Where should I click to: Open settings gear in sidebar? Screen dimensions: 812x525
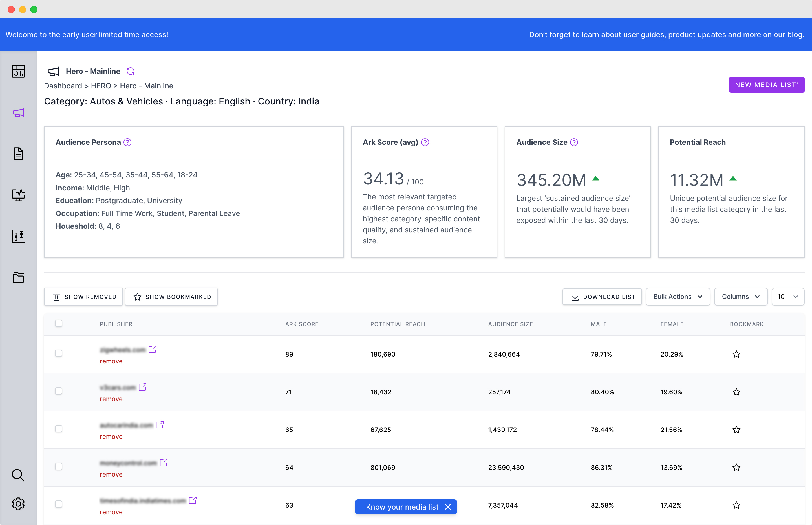tap(18, 504)
